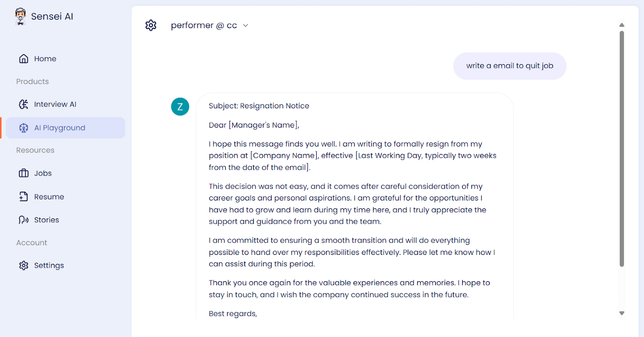Open the performer @ cc model selector

[209, 25]
